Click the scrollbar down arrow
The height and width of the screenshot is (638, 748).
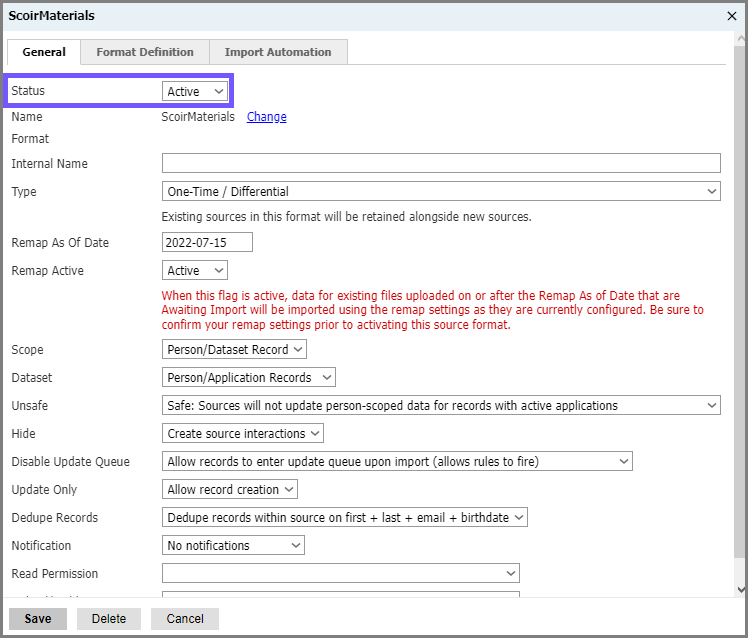(741, 590)
